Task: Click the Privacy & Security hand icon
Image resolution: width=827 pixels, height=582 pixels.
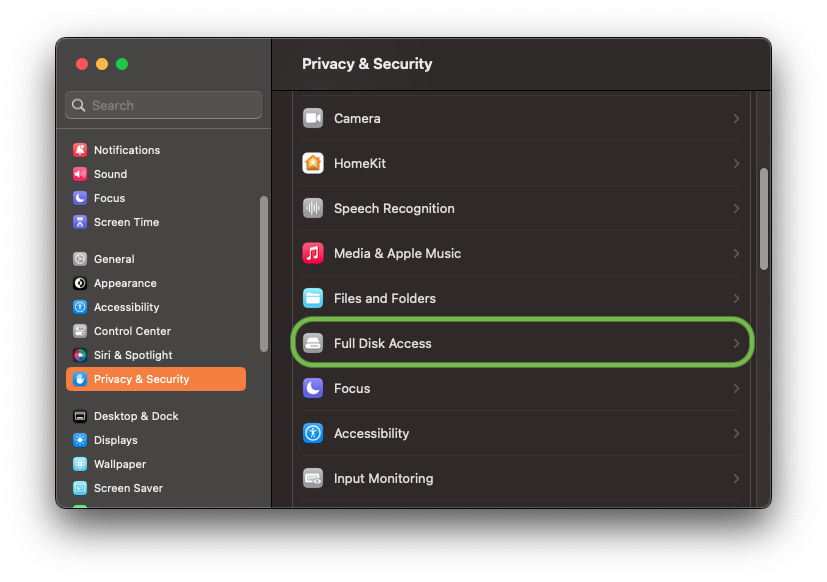Action: coord(80,379)
